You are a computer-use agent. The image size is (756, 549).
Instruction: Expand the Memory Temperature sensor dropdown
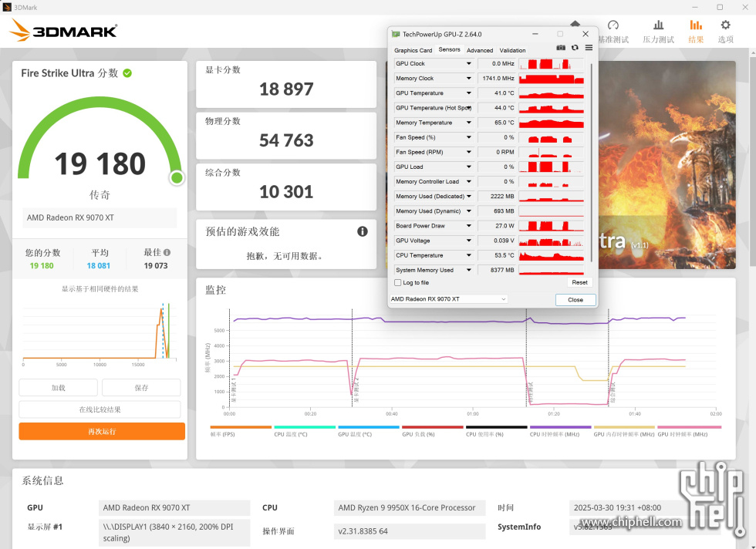click(x=469, y=123)
